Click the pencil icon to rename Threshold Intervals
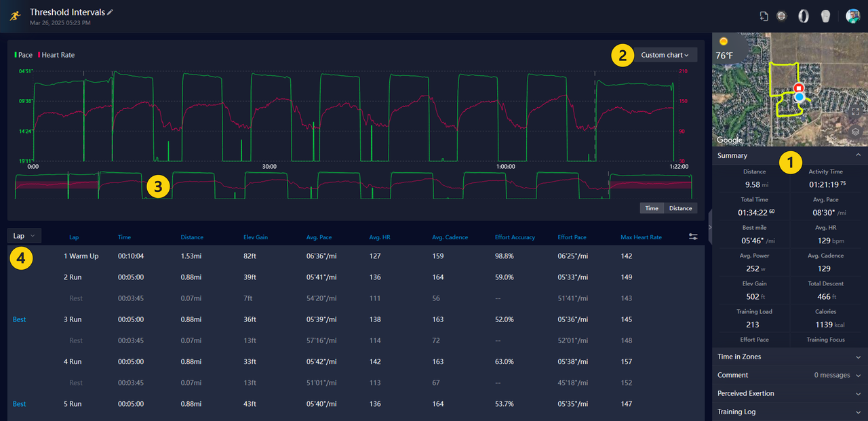The image size is (868, 421). 111,12
